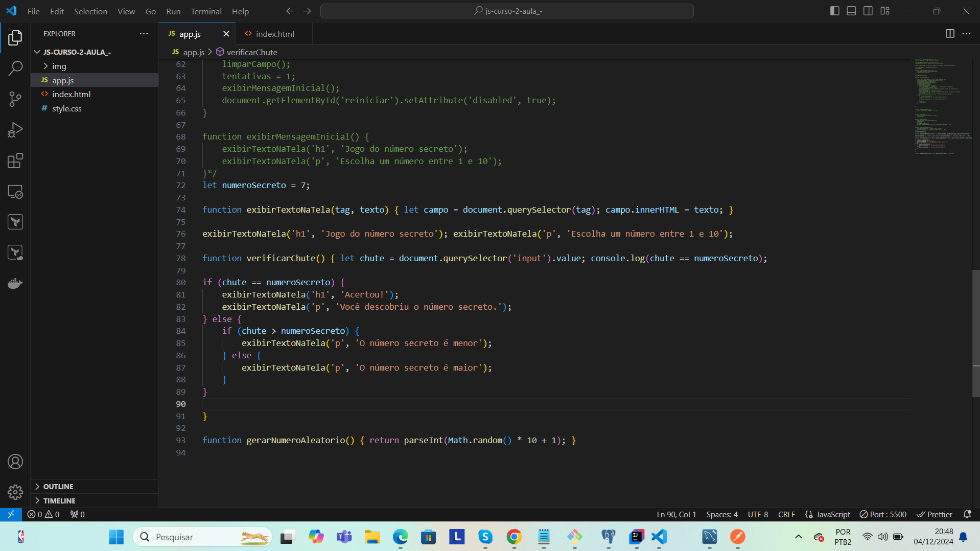The image size is (980, 551).
Task: Go back in navigation history
Action: (290, 11)
